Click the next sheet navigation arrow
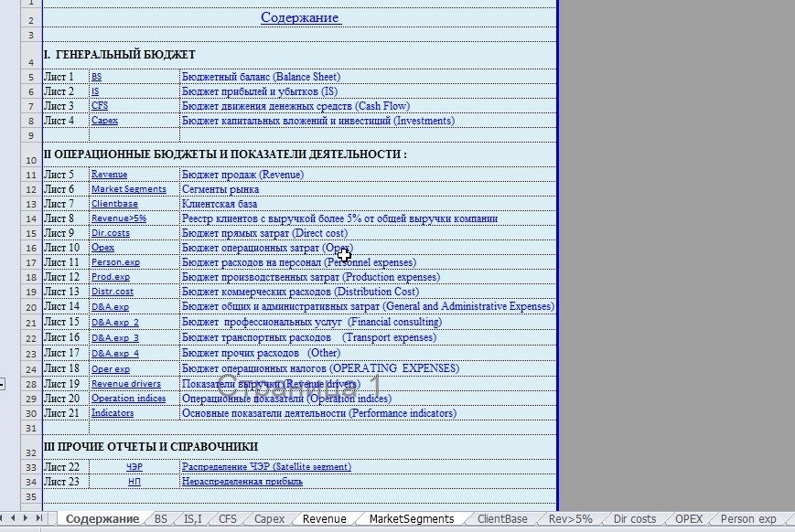The image size is (795, 532). click(x=26, y=517)
